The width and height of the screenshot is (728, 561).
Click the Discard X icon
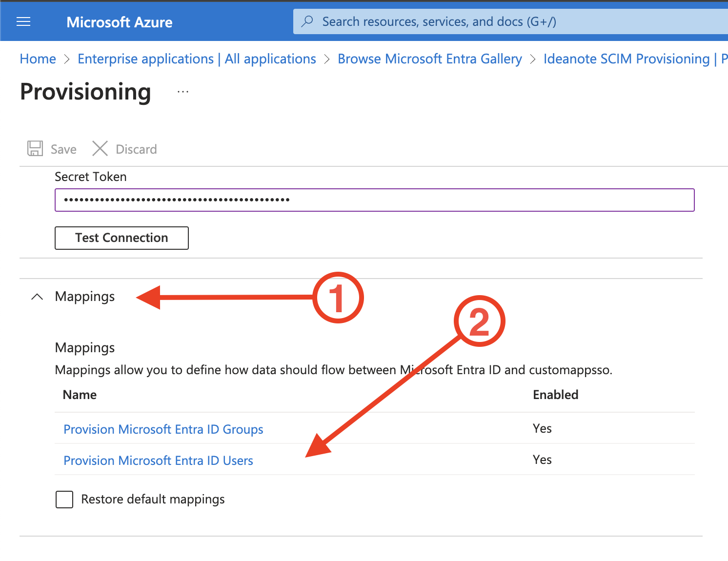point(100,149)
